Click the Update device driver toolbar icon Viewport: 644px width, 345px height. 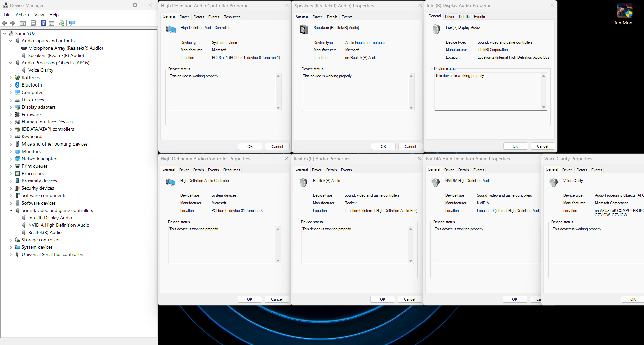point(61,23)
